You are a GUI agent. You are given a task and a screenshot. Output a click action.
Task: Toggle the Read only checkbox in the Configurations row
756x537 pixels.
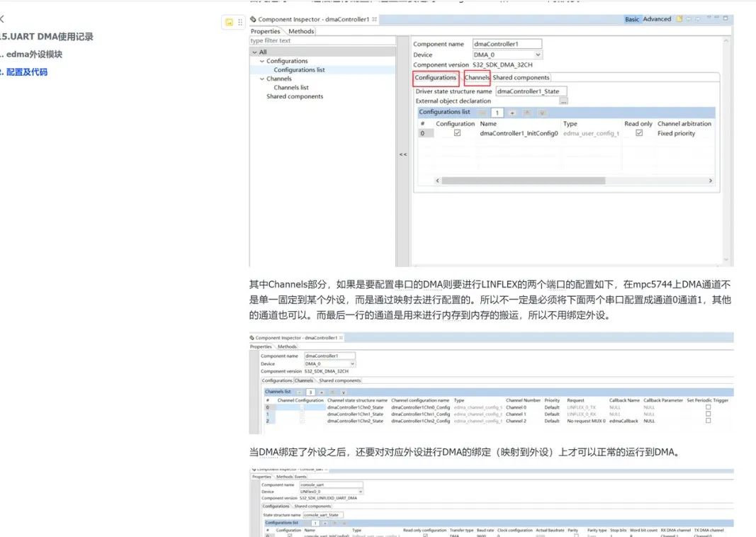coord(639,133)
